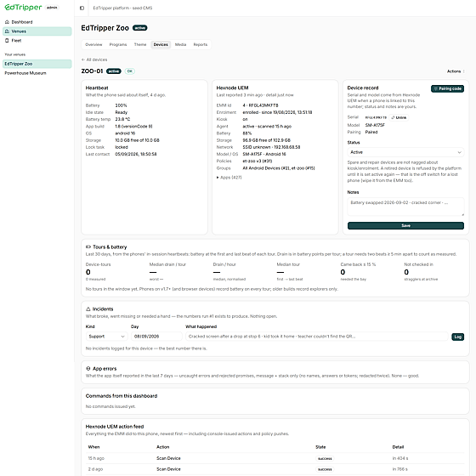Click the Pairing code button
The image size is (476, 476).
[447, 88]
